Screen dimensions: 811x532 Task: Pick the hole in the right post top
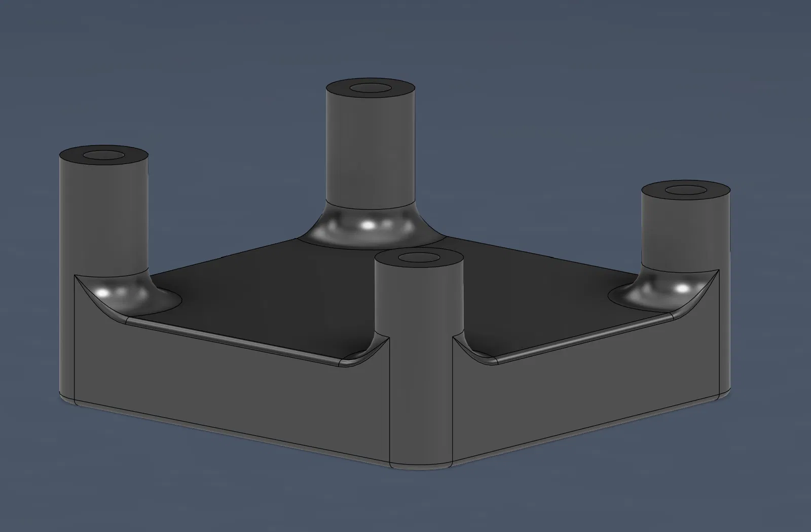685,190
